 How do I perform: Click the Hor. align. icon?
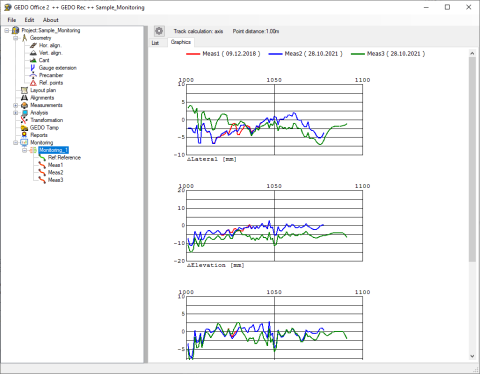tap(33, 45)
